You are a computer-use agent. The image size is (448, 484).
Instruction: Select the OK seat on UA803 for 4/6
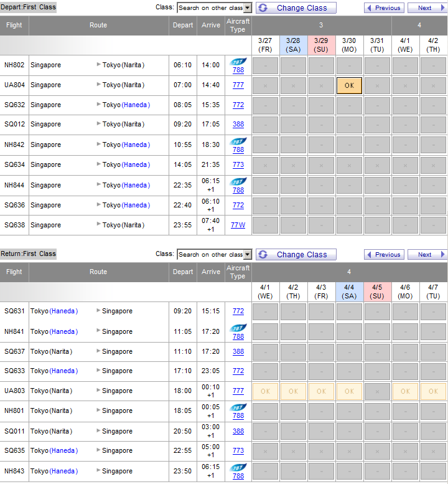405,391
